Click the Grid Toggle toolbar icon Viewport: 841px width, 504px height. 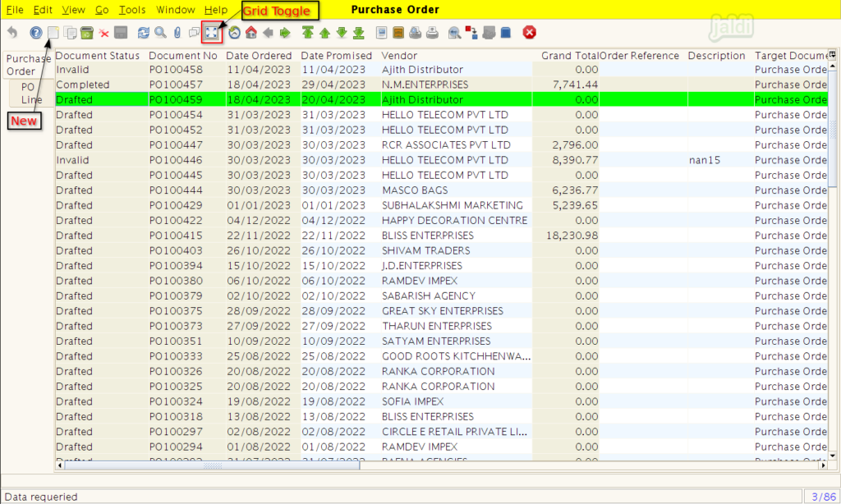(x=212, y=33)
